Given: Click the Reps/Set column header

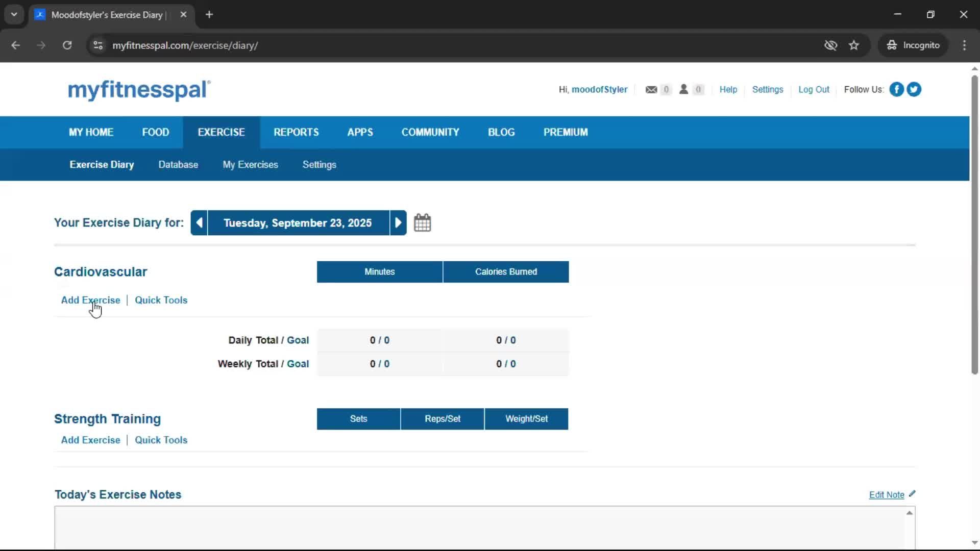Looking at the screenshot, I should (x=443, y=419).
